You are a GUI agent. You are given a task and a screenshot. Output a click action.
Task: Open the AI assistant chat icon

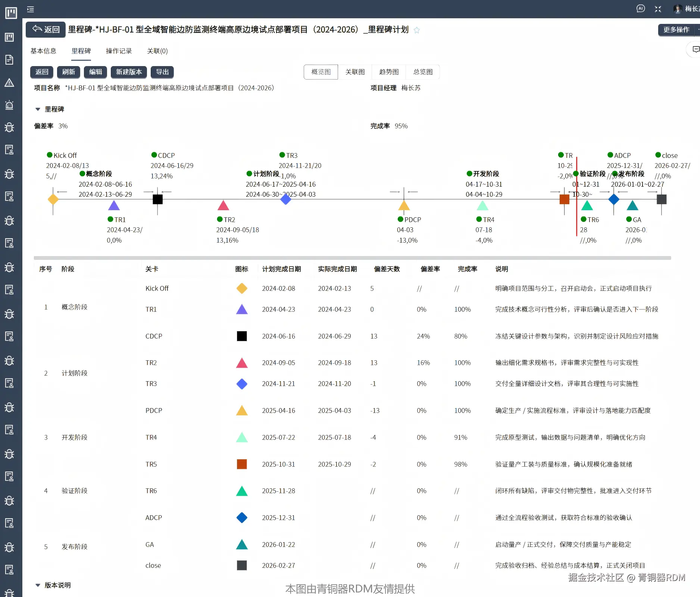[641, 9]
